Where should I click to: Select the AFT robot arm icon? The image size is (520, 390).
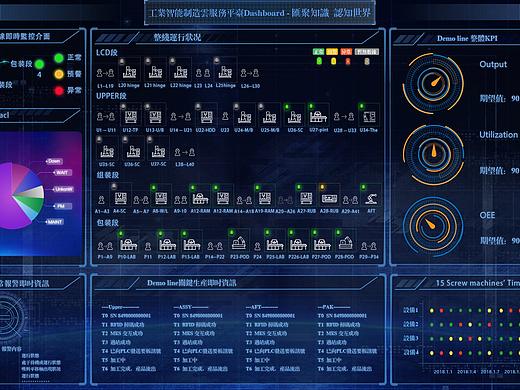pyautogui.click(x=371, y=199)
